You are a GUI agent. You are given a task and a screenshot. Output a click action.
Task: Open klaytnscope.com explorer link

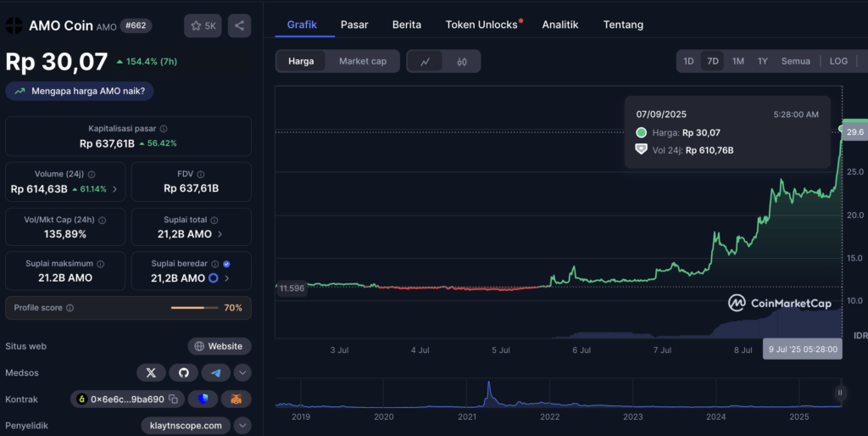[186, 426]
